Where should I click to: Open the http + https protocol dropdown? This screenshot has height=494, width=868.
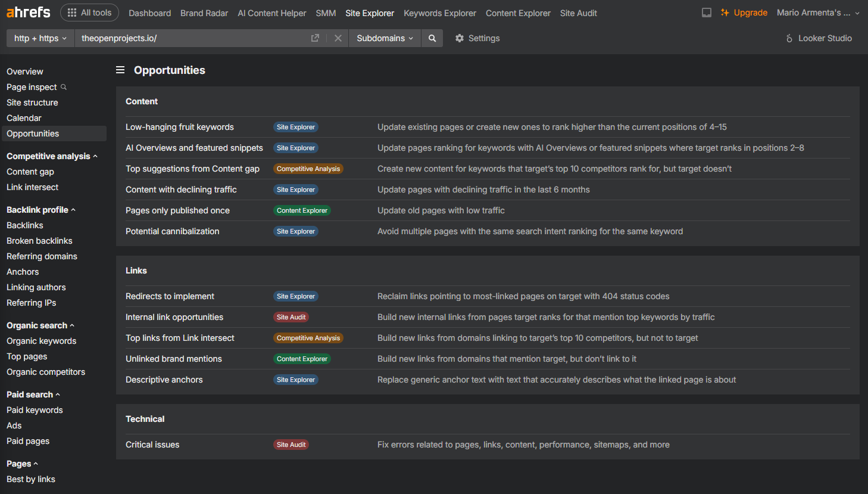tap(40, 38)
